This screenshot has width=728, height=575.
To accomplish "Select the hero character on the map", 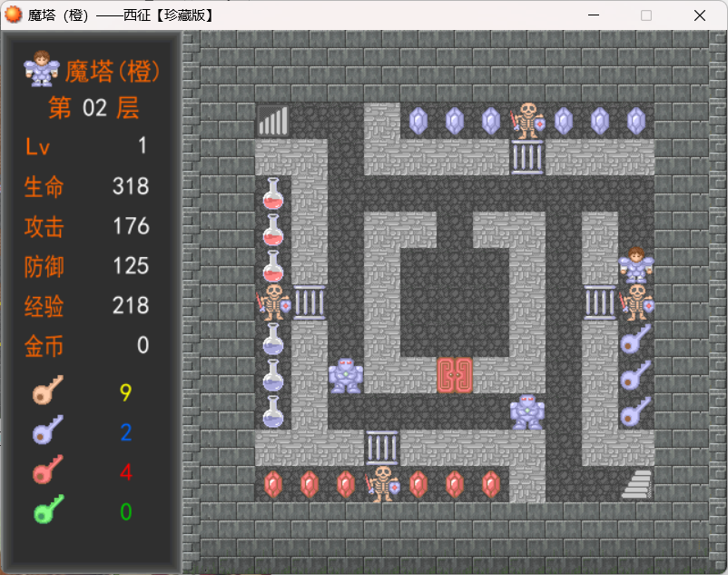I will click(636, 266).
